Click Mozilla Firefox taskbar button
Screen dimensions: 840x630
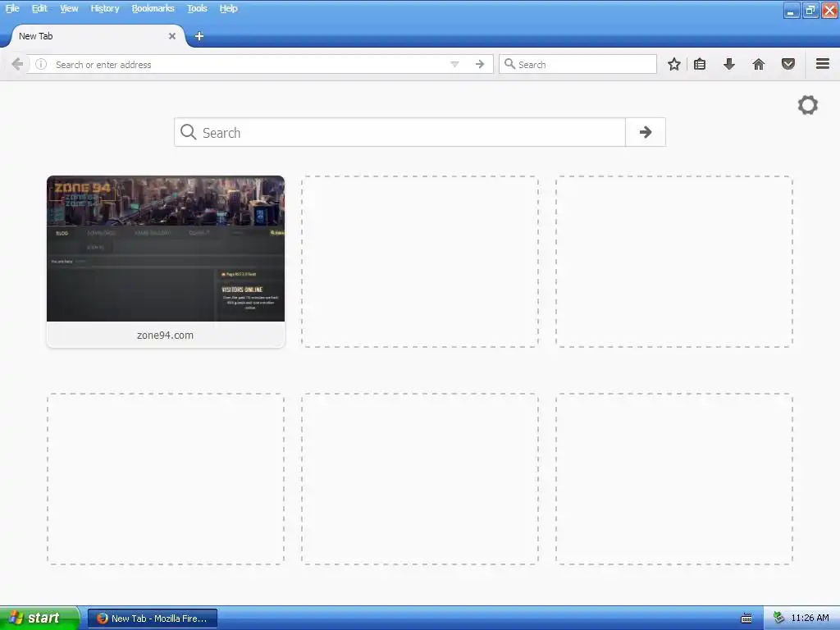tap(153, 619)
